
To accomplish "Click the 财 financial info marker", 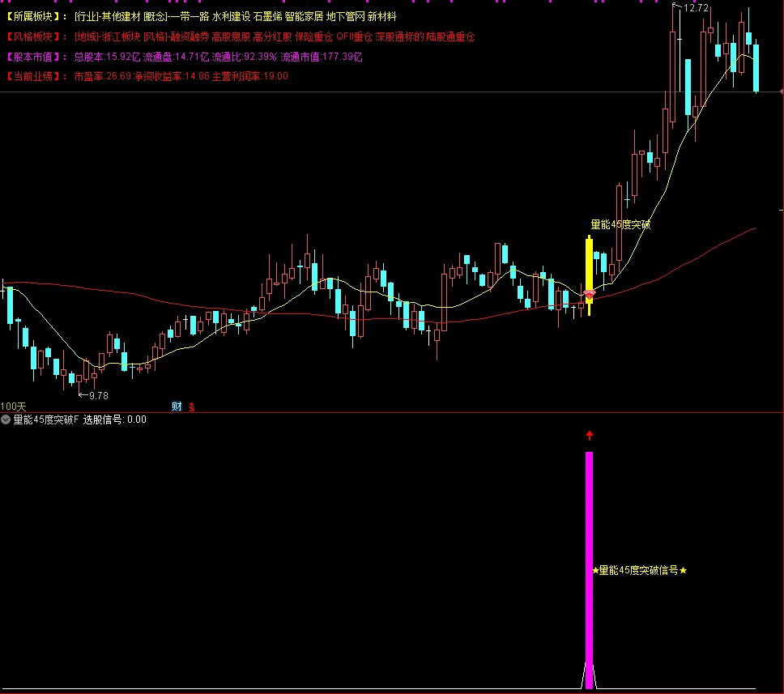I will coord(177,407).
